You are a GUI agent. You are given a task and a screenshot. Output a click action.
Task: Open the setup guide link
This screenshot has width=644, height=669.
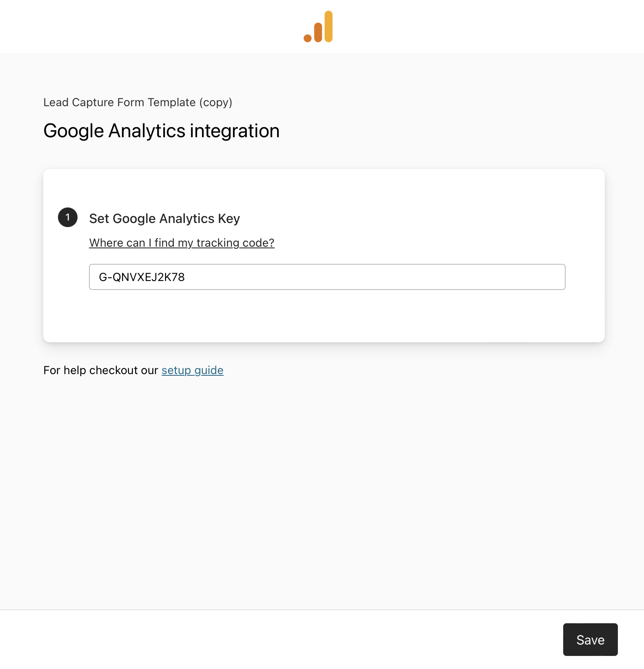(x=192, y=370)
